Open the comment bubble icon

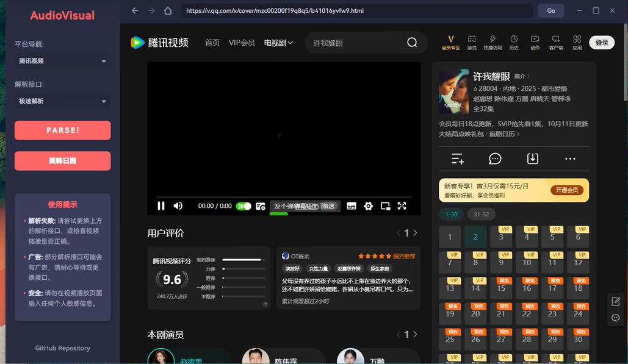point(495,159)
